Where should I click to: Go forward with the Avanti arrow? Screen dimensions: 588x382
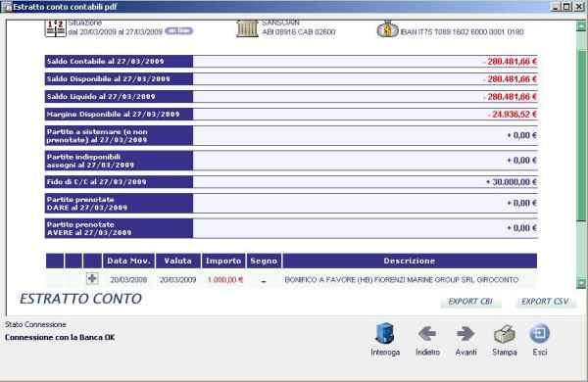pyautogui.click(x=465, y=333)
